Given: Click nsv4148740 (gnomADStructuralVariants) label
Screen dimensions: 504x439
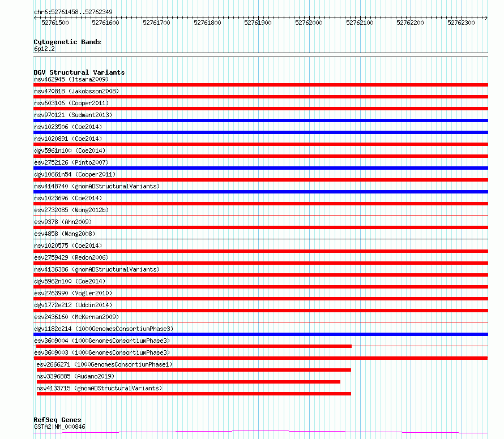Looking at the screenshot, I should [97, 186].
